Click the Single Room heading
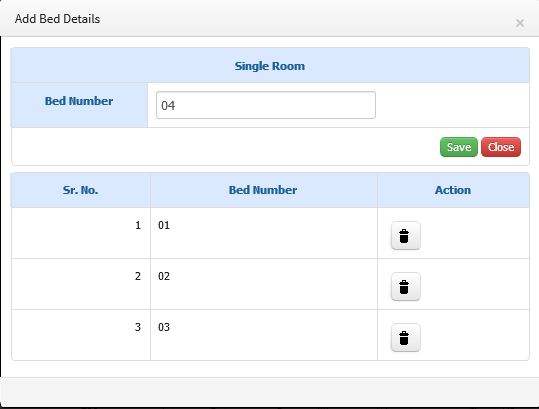Screen dimensions: 539x409 270,66
